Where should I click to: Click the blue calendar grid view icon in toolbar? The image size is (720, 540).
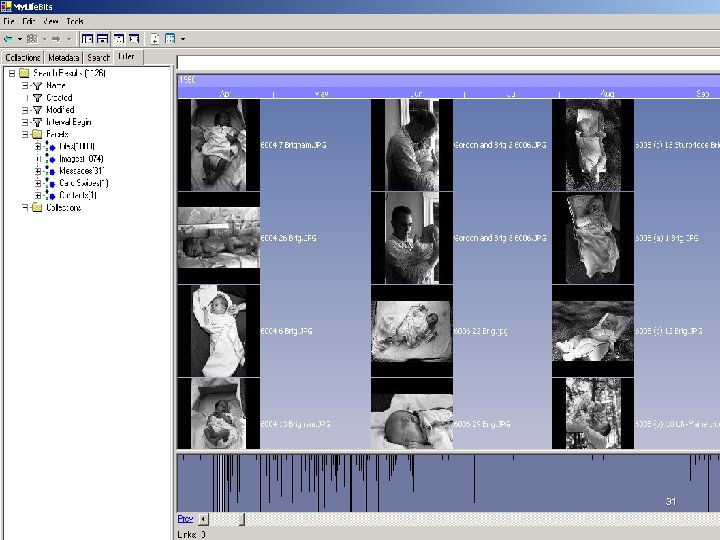pyautogui.click(x=170, y=39)
